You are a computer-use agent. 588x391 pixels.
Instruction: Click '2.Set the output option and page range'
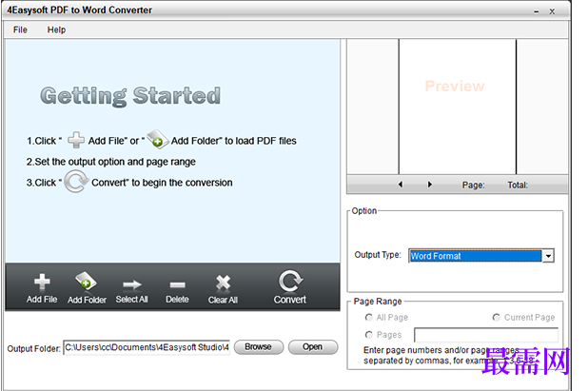pyautogui.click(x=111, y=162)
